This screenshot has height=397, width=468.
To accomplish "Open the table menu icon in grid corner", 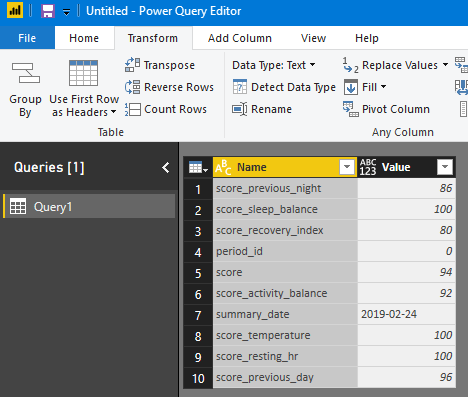I will tap(198, 167).
